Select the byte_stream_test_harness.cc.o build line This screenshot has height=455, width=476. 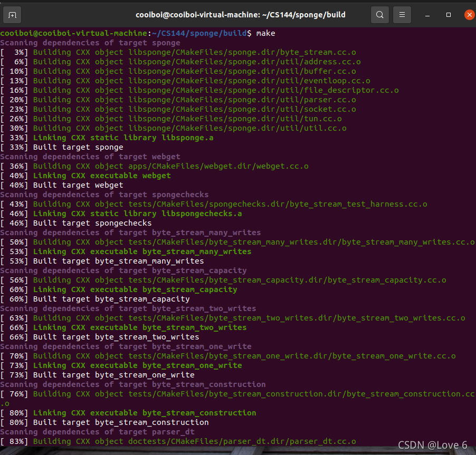(214, 204)
